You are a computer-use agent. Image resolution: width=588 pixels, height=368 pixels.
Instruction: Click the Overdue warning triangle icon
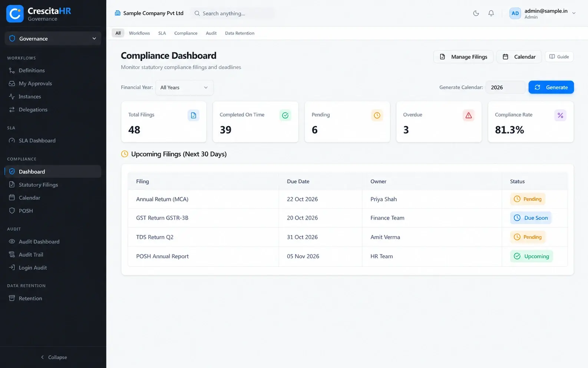(x=469, y=115)
